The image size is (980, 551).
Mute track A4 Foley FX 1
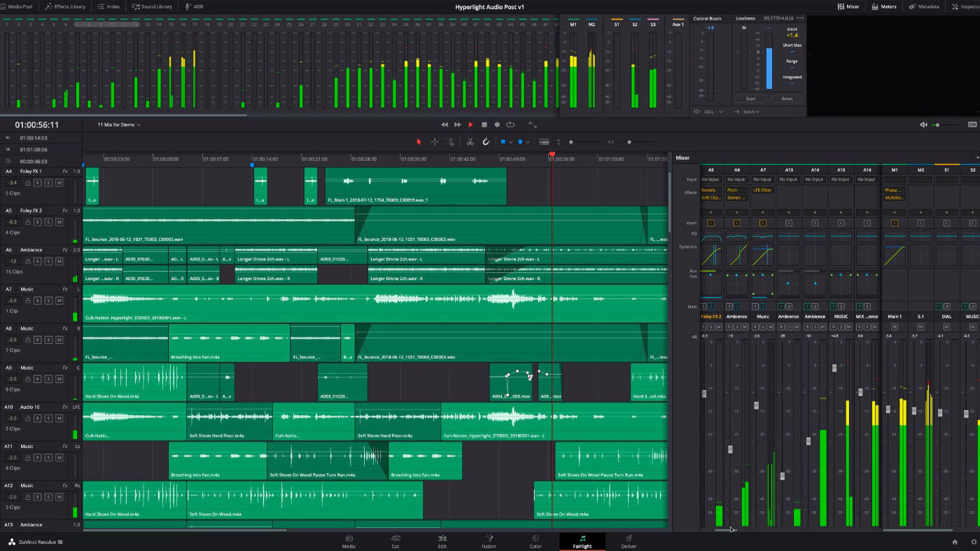tap(59, 183)
